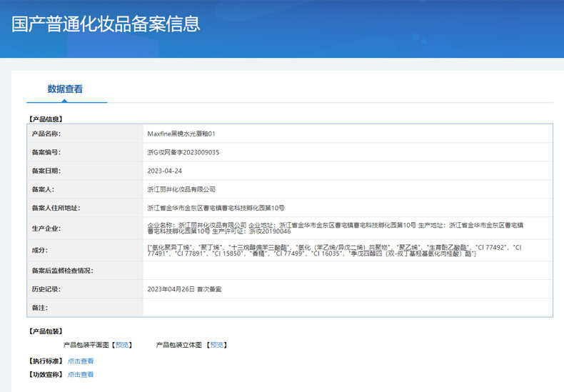The height and width of the screenshot is (392, 564).
Task: Select record number 浙G妆网备字2023009035
Action: click(x=183, y=153)
